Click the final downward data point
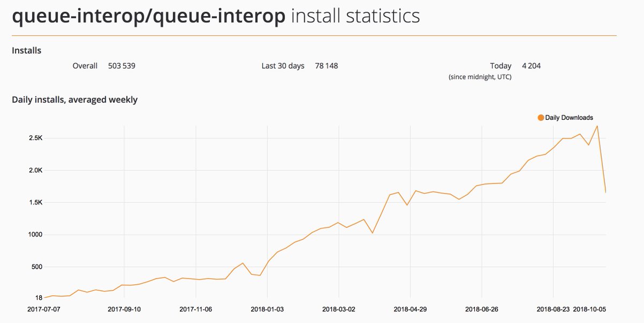This screenshot has width=644, height=323. [606, 191]
